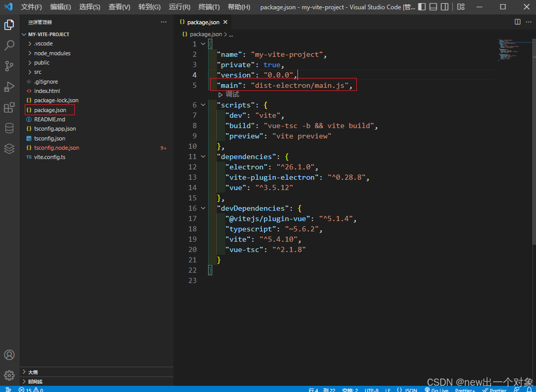Open tsconfig.json in the explorer
This screenshot has width=536, height=392.
coord(97,138)
